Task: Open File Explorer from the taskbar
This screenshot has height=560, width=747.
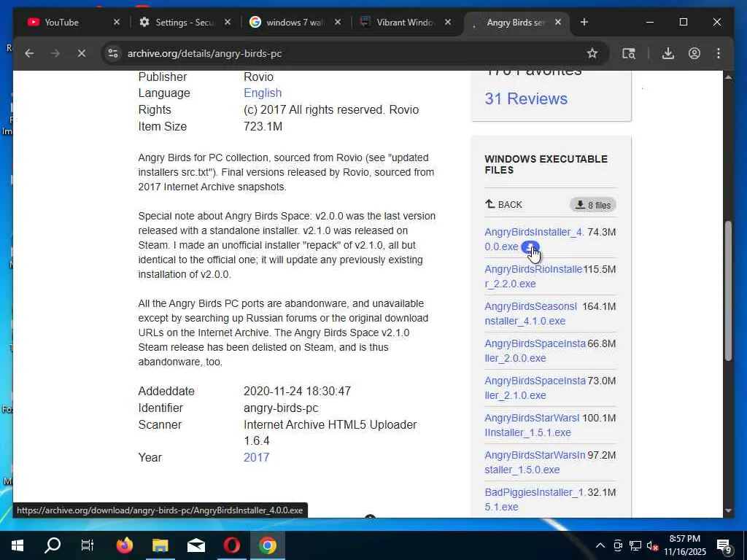Action: (x=160, y=545)
